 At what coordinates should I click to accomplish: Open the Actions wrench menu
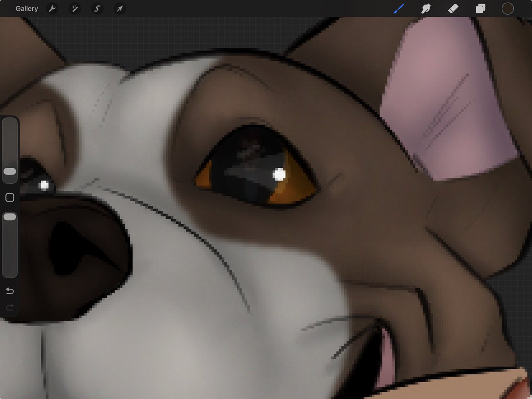tap(52, 8)
